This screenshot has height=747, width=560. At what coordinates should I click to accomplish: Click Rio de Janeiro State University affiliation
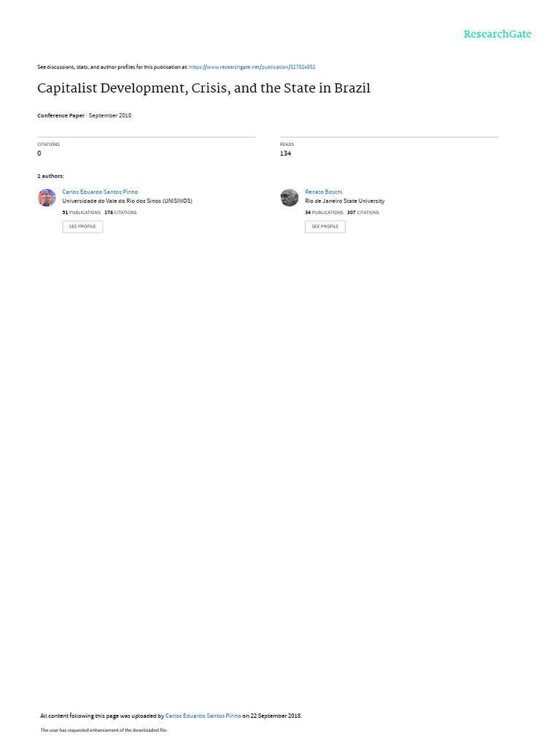[345, 201]
